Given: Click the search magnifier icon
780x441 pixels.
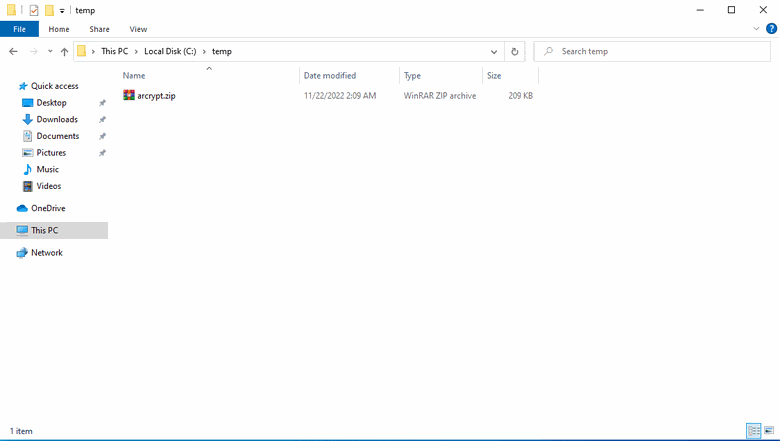Looking at the screenshot, I should click(x=548, y=51).
